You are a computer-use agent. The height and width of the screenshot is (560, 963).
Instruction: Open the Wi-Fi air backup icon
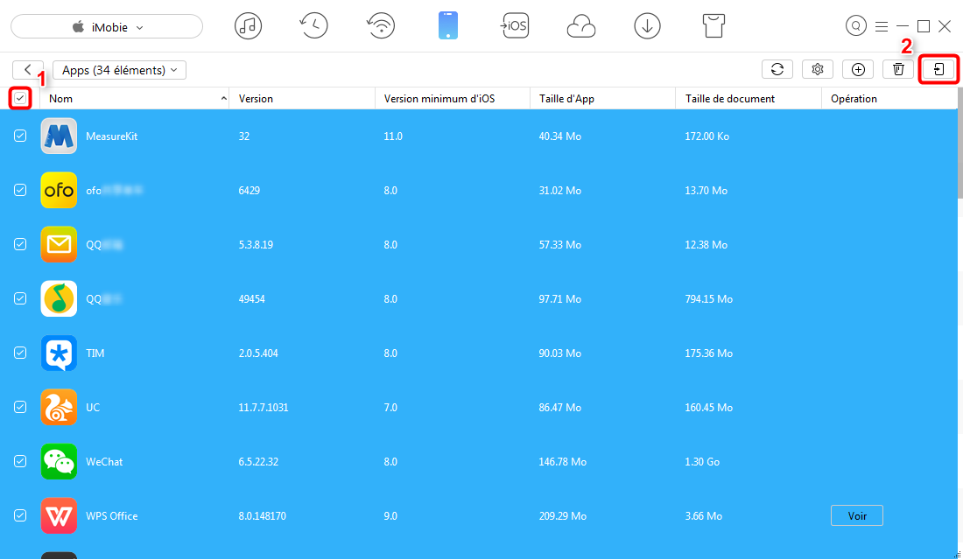pos(380,26)
